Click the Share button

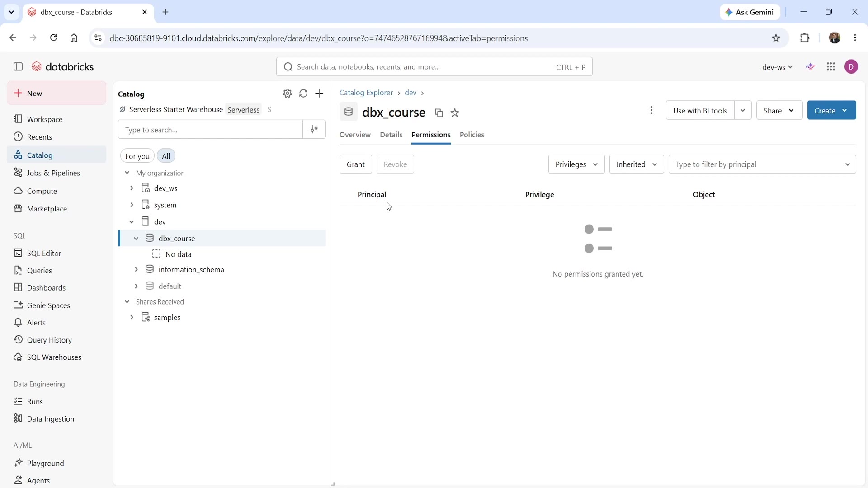pyautogui.click(x=779, y=110)
